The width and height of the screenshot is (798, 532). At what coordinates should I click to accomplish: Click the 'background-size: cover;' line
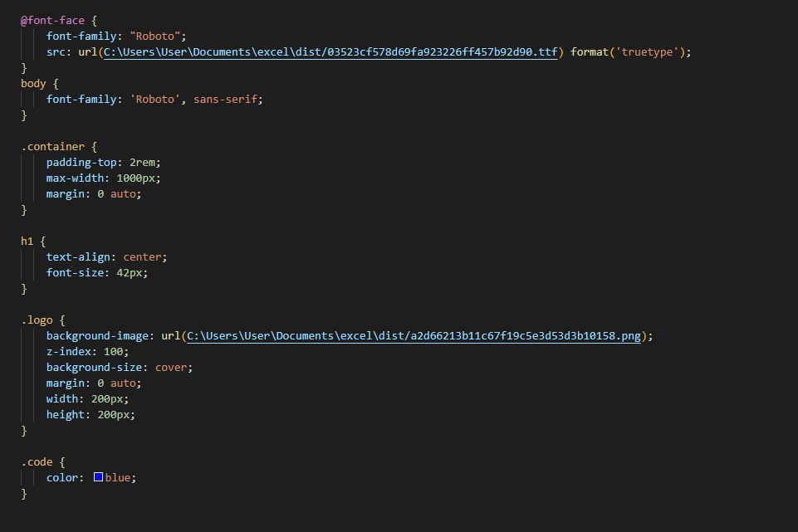coord(120,367)
